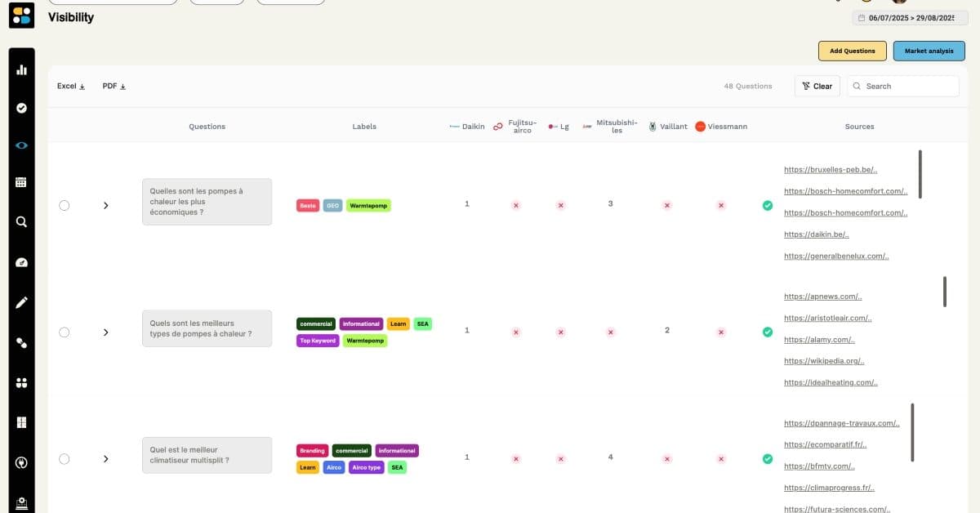The width and height of the screenshot is (980, 513).
Task: Click green check for 'meilleurs types de pompes' row
Action: [x=768, y=332]
